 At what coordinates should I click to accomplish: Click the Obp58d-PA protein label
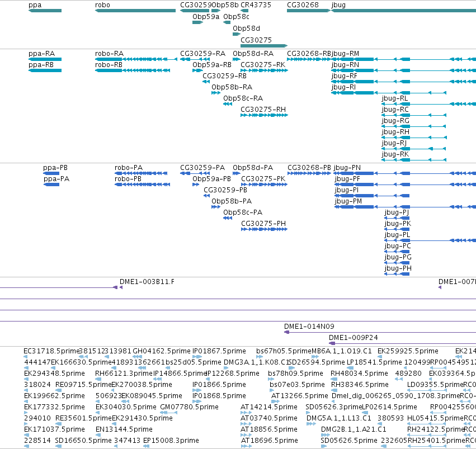[253, 168]
